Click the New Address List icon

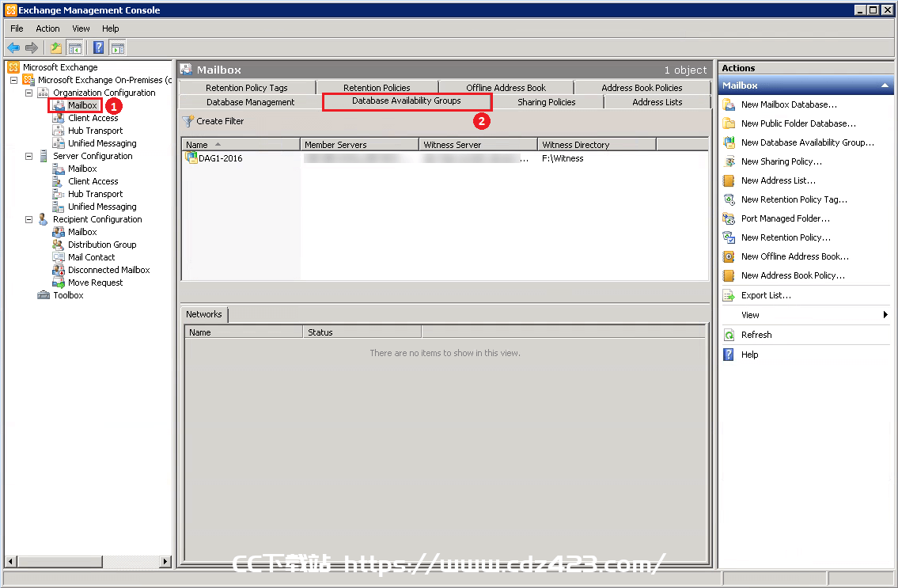[x=729, y=180]
